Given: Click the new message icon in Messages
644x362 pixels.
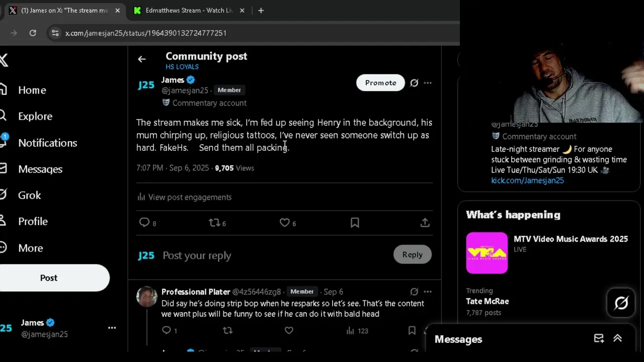Looking at the screenshot, I should pyautogui.click(x=599, y=339).
